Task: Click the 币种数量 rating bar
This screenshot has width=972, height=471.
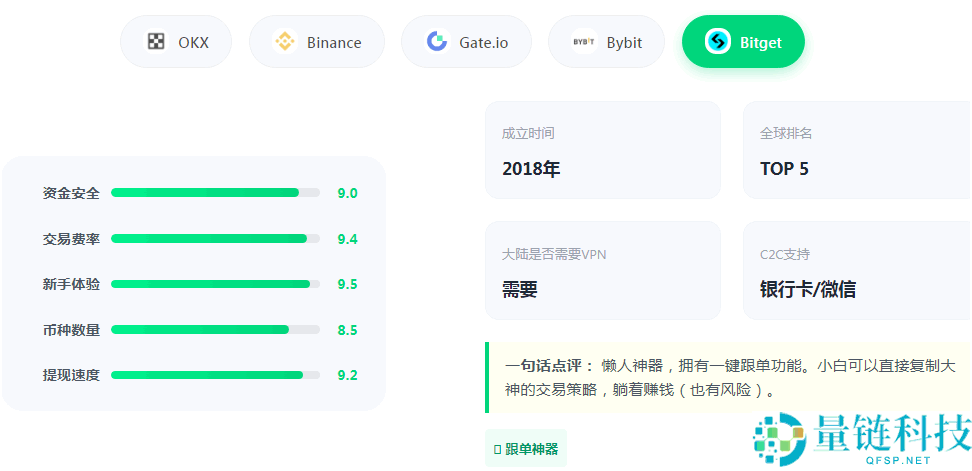Action: [215, 330]
